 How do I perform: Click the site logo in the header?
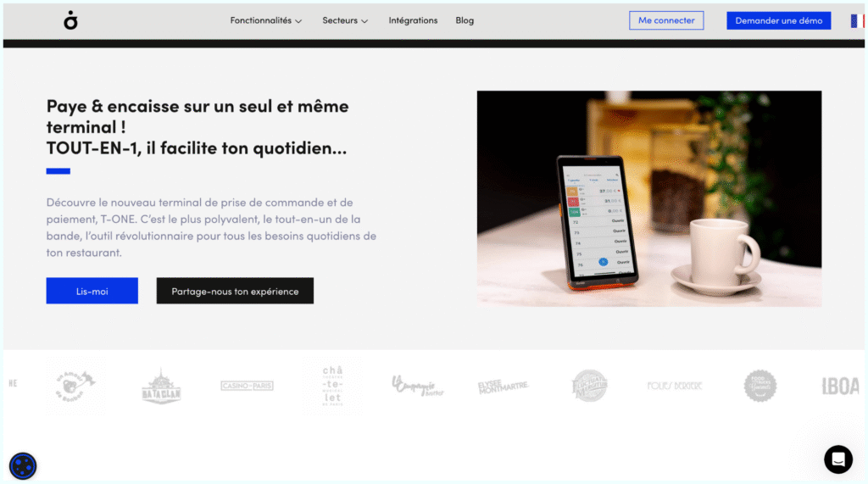[70, 20]
